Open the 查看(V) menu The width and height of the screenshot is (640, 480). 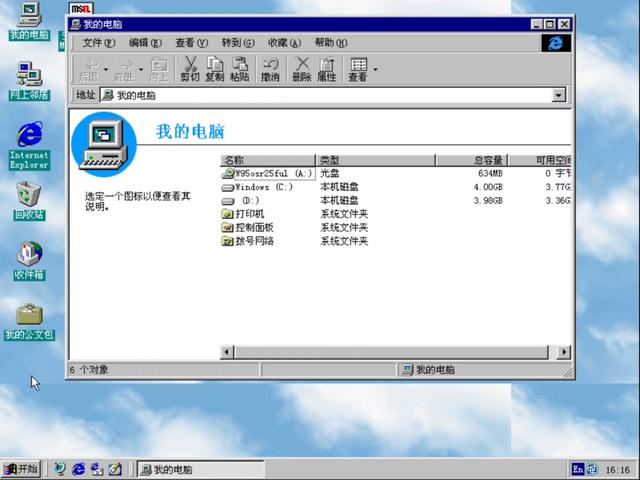coord(191,43)
